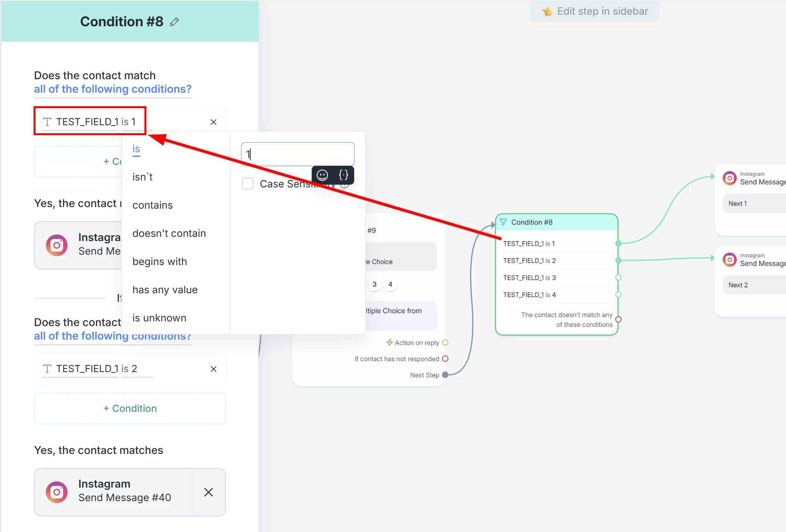Remove the Instagram Send Message #40 step
The image size is (786, 532).
pos(209,492)
